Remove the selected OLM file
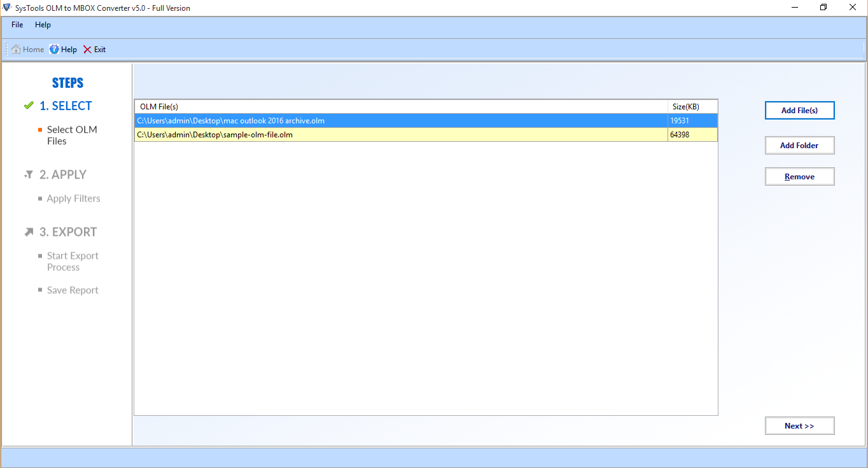Image resolution: width=868 pixels, height=468 pixels. 799,177
